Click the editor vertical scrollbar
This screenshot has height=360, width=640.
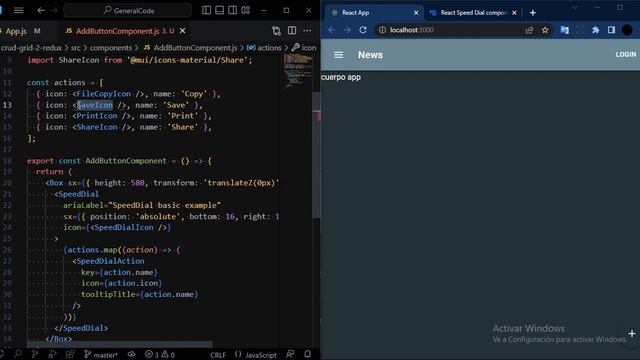click(316, 155)
